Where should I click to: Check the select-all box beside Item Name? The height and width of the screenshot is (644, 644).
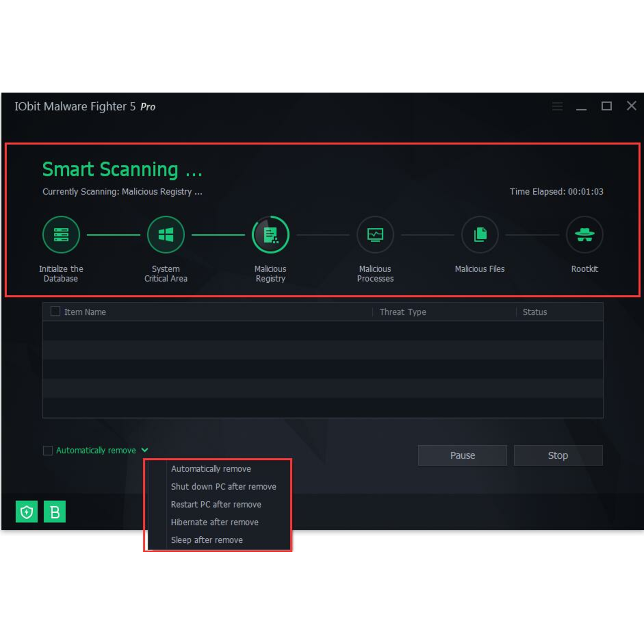click(x=55, y=311)
